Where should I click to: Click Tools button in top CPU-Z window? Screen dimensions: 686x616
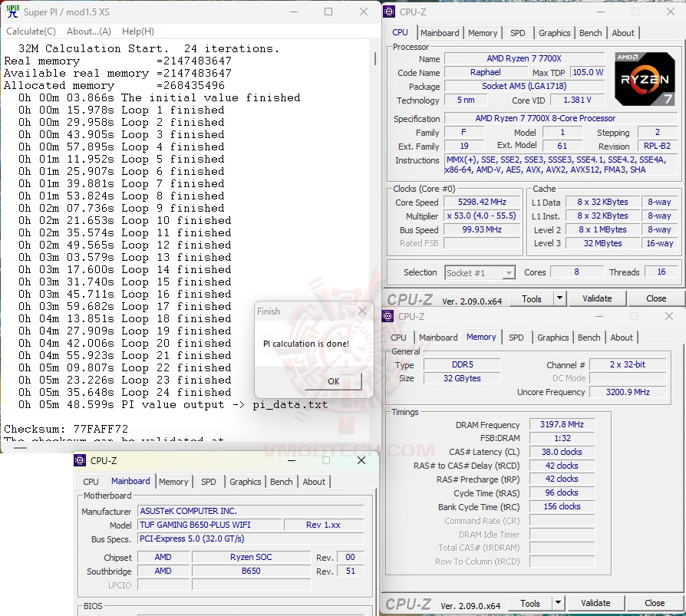pyautogui.click(x=531, y=299)
